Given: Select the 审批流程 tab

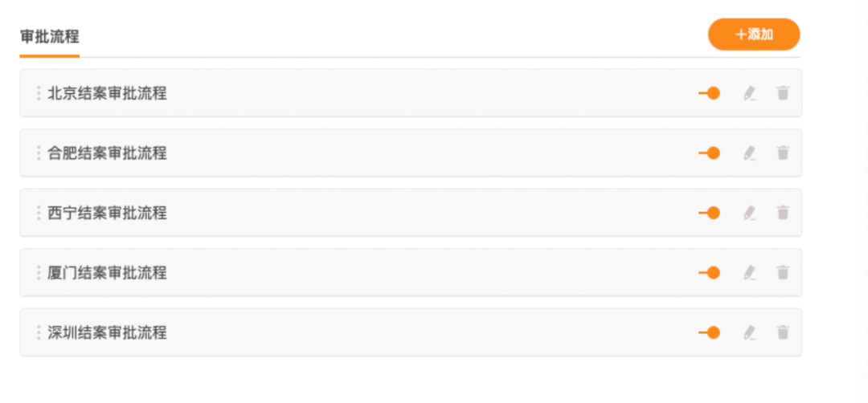Looking at the screenshot, I should (50, 37).
